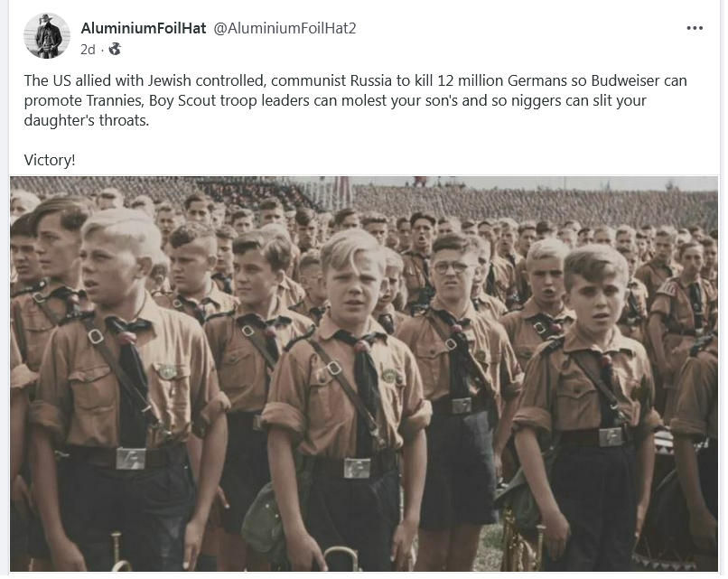
Task: Open the attached photo in the post
Action: (364, 374)
